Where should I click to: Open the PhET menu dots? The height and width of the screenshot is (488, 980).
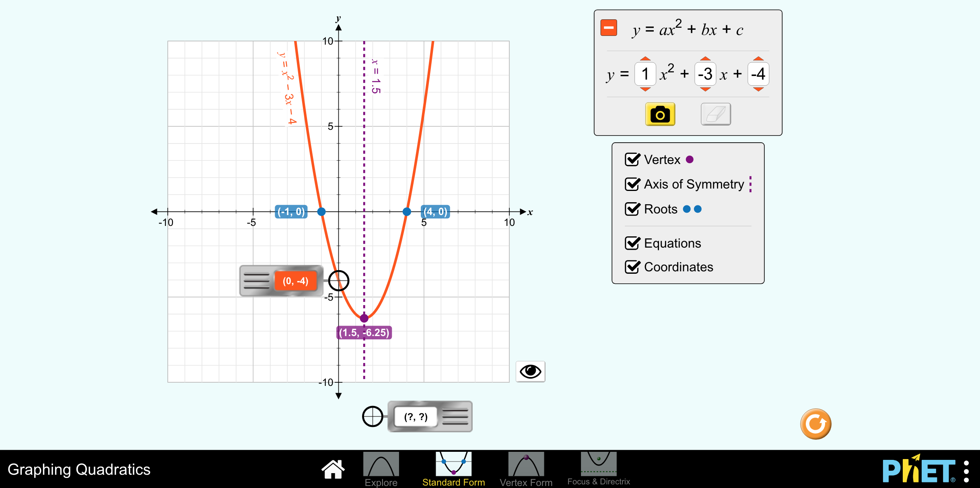[966, 471]
